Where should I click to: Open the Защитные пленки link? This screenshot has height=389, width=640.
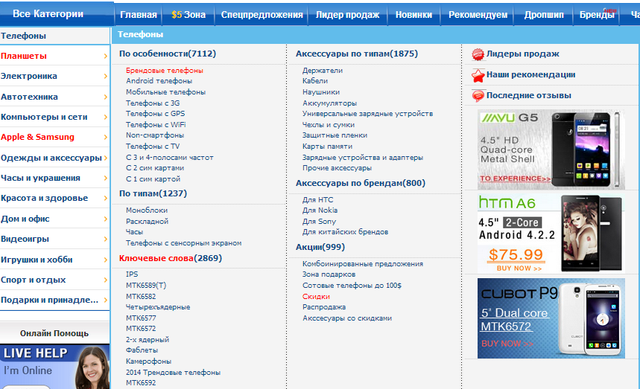(335, 136)
